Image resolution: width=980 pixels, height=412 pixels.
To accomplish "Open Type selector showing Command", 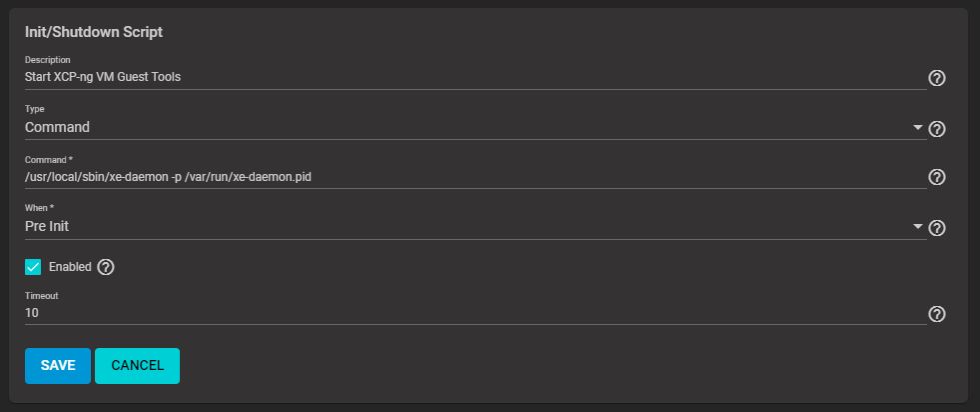I will [x=475, y=128].
